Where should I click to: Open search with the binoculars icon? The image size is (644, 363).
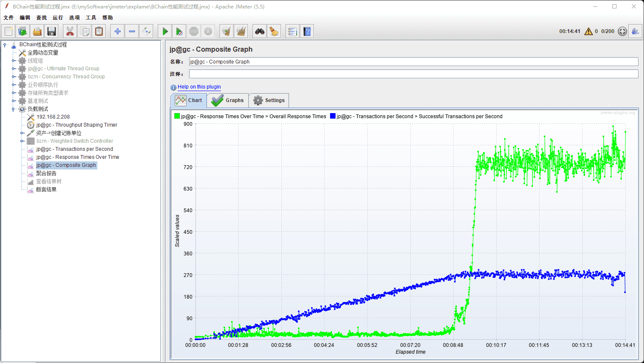(259, 31)
